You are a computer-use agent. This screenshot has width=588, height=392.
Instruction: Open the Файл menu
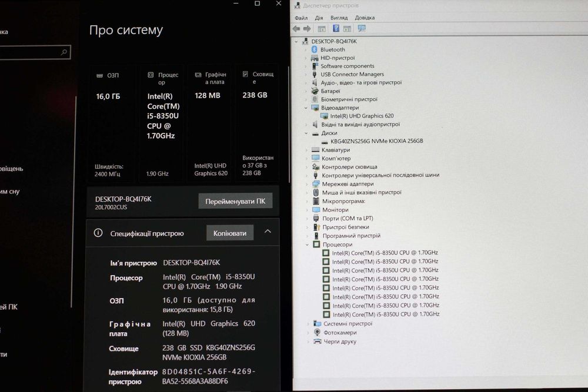tap(300, 18)
